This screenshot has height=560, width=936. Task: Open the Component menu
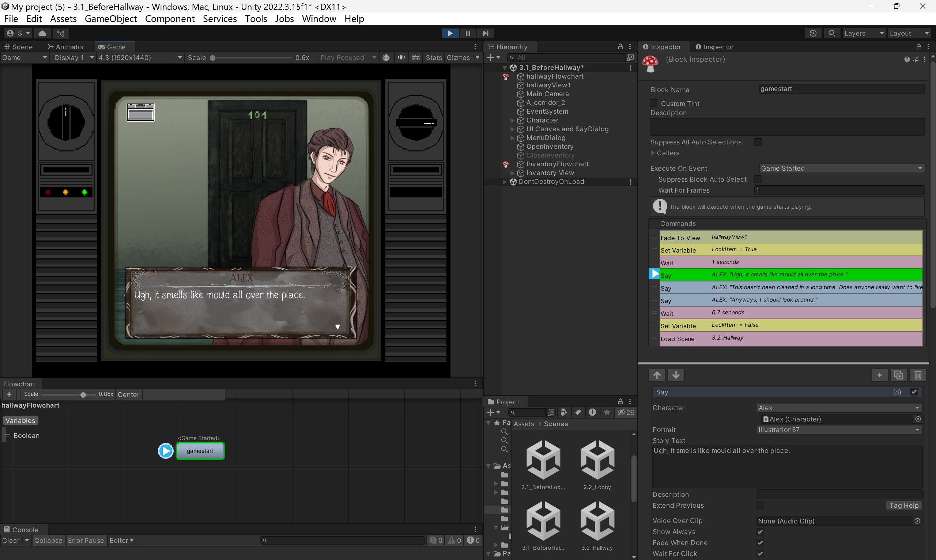(169, 19)
